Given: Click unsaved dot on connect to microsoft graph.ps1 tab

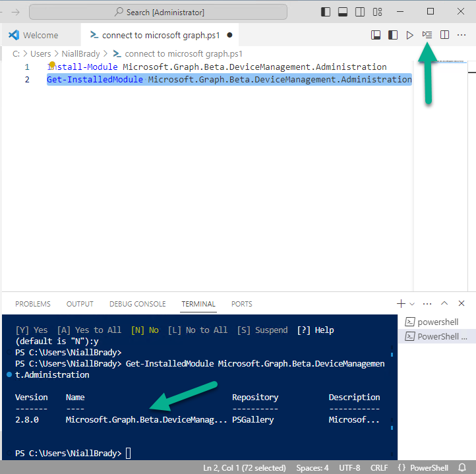Looking at the screenshot, I should 230,35.
